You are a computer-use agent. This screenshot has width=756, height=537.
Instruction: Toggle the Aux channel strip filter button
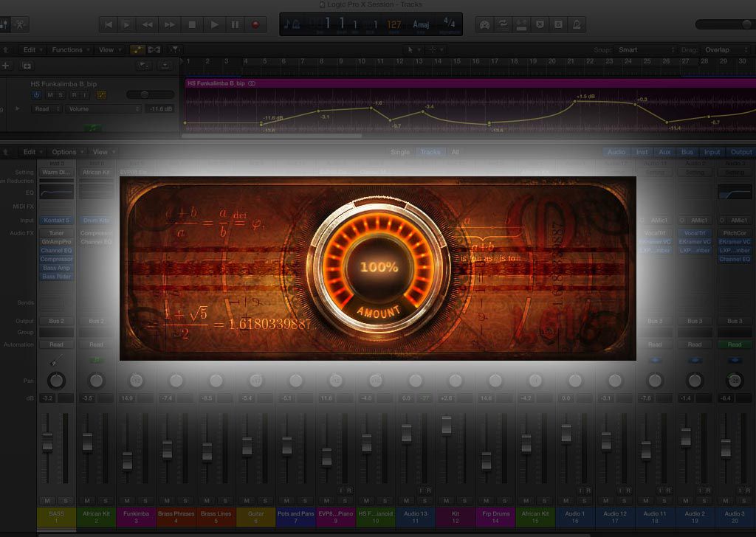click(x=665, y=152)
